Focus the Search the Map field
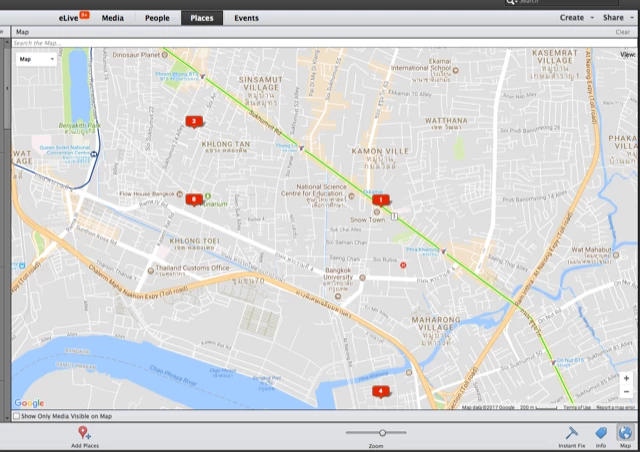This screenshot has height=452, width=640. coord(324,43)
